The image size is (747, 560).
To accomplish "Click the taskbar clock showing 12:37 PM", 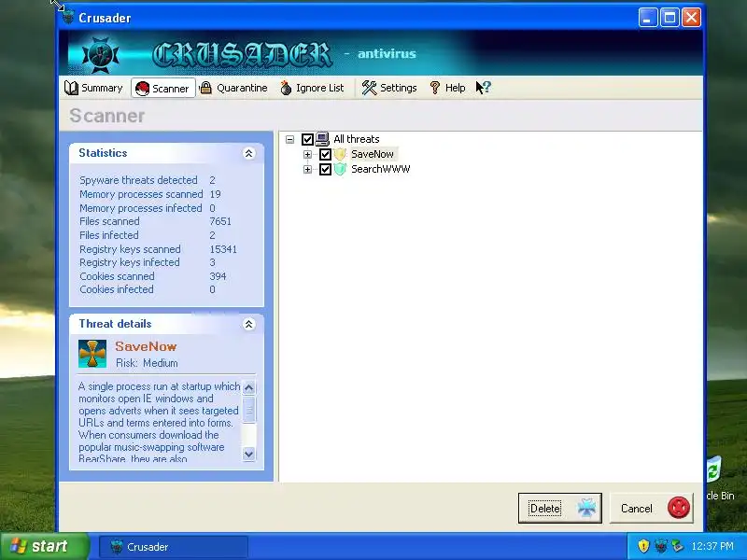I will 712,546.
